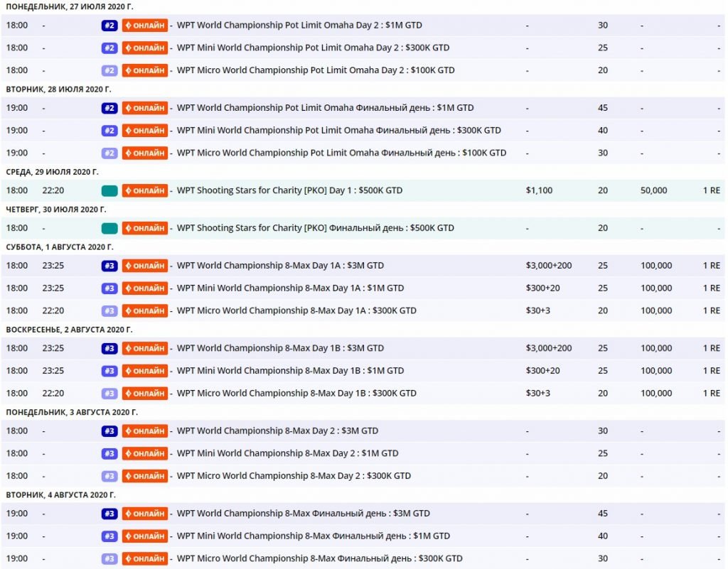The width and height of the screenshot is (728, 569).
Task: Open WPT Micro World Championship 8-Max Финальный день
Action: (319, 558)
